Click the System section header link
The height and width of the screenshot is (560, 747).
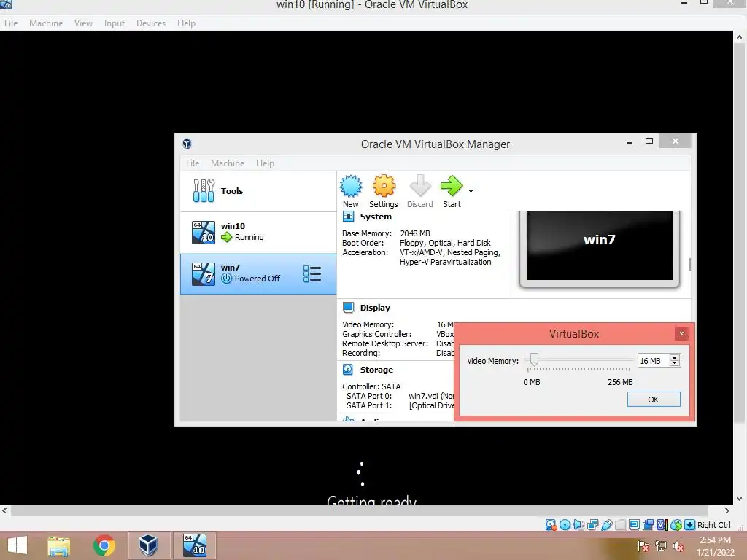coord(376,217)
